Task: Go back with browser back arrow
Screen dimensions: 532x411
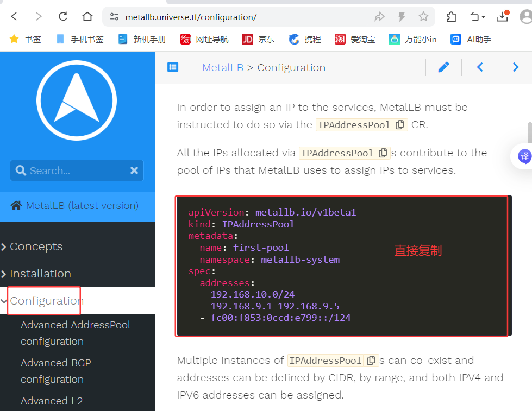Action: (x=14, y=16)
